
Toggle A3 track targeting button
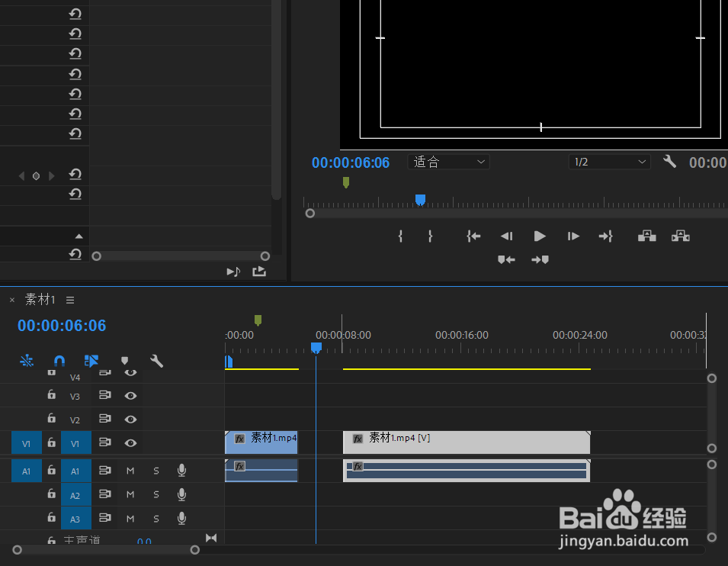tap(75, 519)
